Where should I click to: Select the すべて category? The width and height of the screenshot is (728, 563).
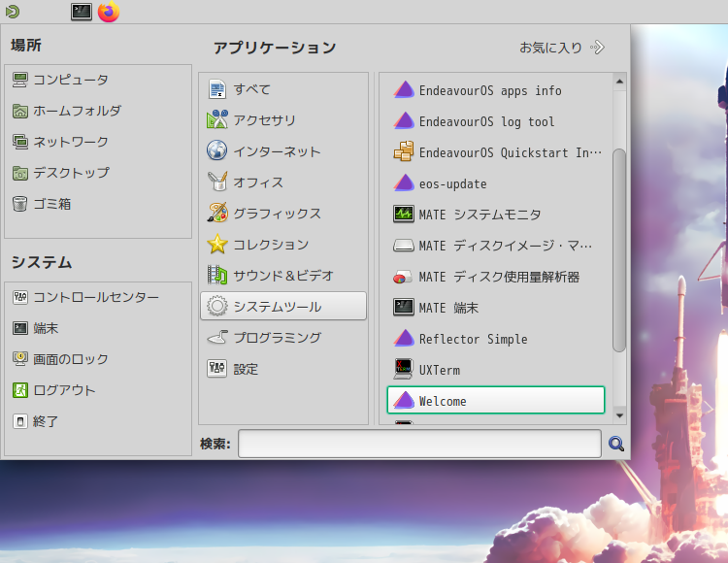(283, 89)
